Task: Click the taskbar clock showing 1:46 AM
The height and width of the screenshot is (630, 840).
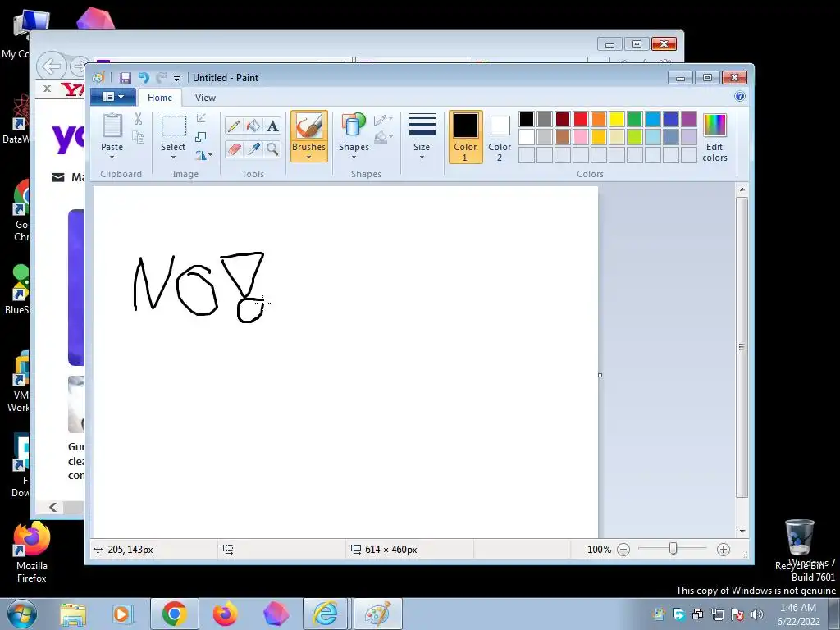Action: [799, 614]
